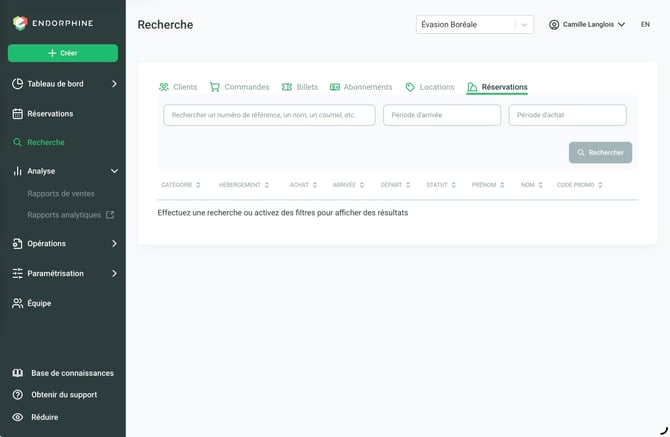Open the Camille Langlois user menu

pyautogui.click(x=587, y=24)
